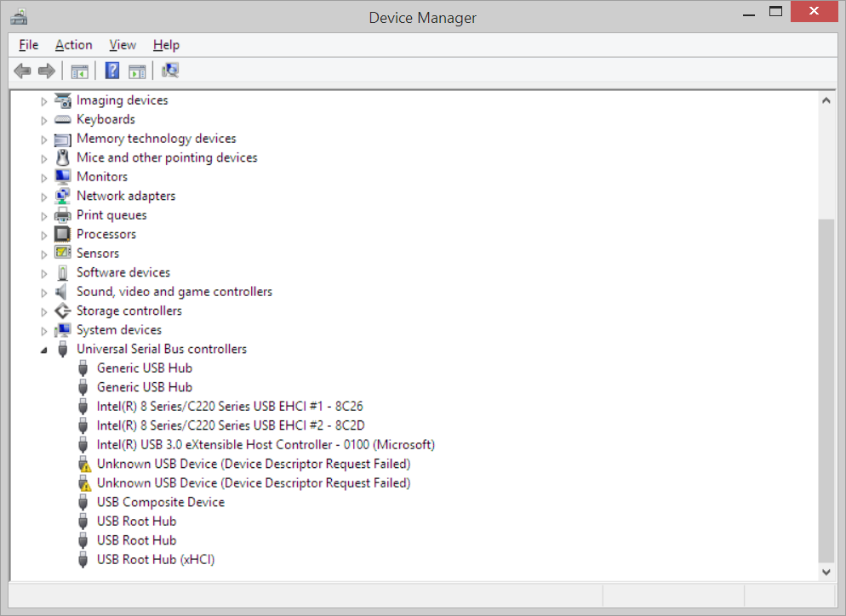Click the Device Manager title bar icon
Image resolution: width=846 pixels, height=616 pixels.
pos(19,17)
